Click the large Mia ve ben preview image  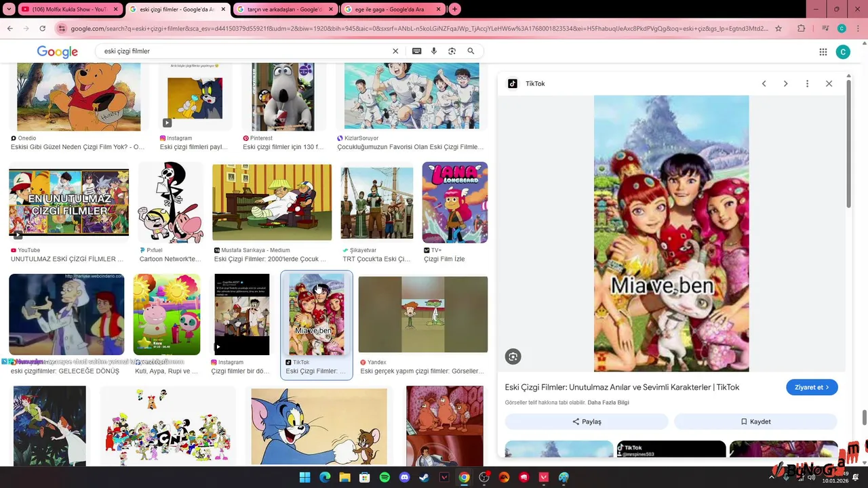point(671,233)
